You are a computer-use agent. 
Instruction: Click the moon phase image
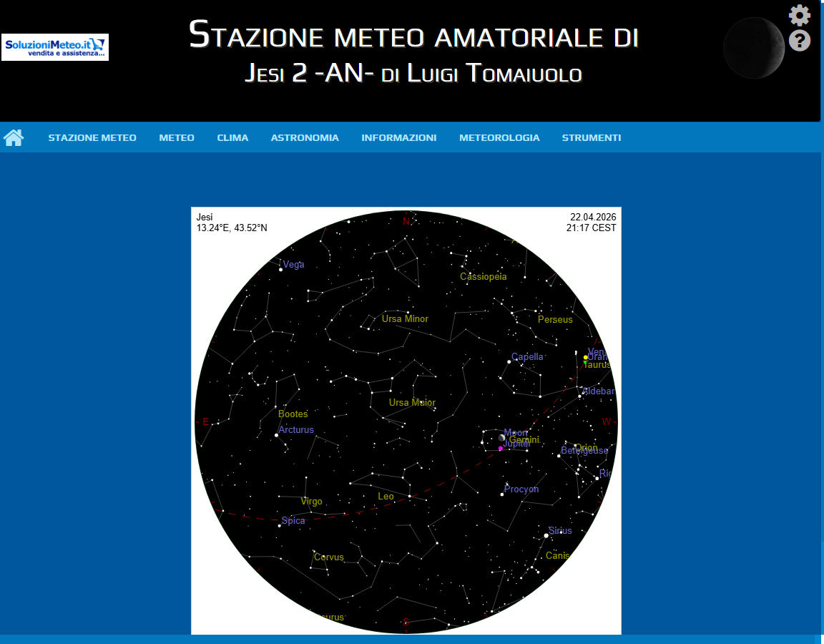tap(754, 48)
